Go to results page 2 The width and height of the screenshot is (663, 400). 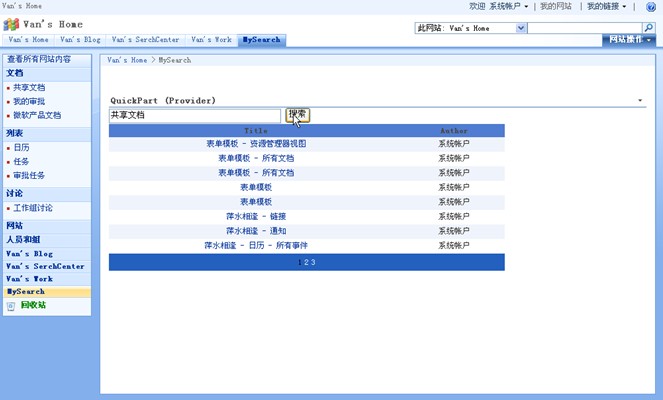pyautogui.click(x=307, y=262)
